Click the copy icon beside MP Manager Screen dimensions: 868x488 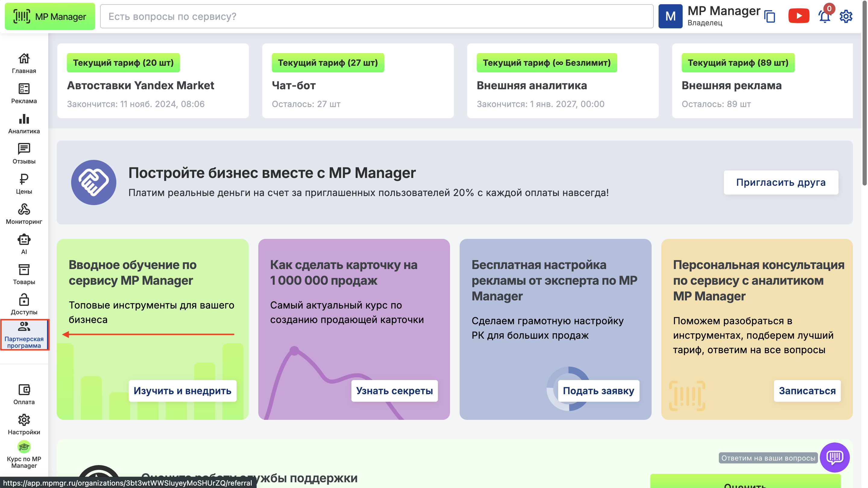[x=770, y=17]
